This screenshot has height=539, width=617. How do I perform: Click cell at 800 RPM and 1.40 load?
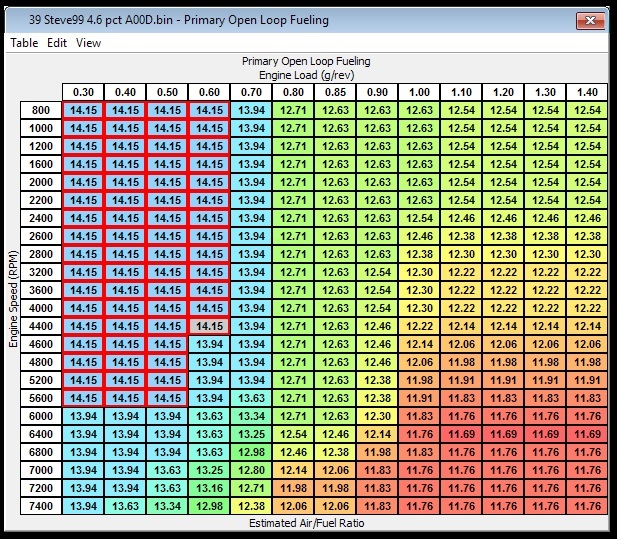[588, 110]
